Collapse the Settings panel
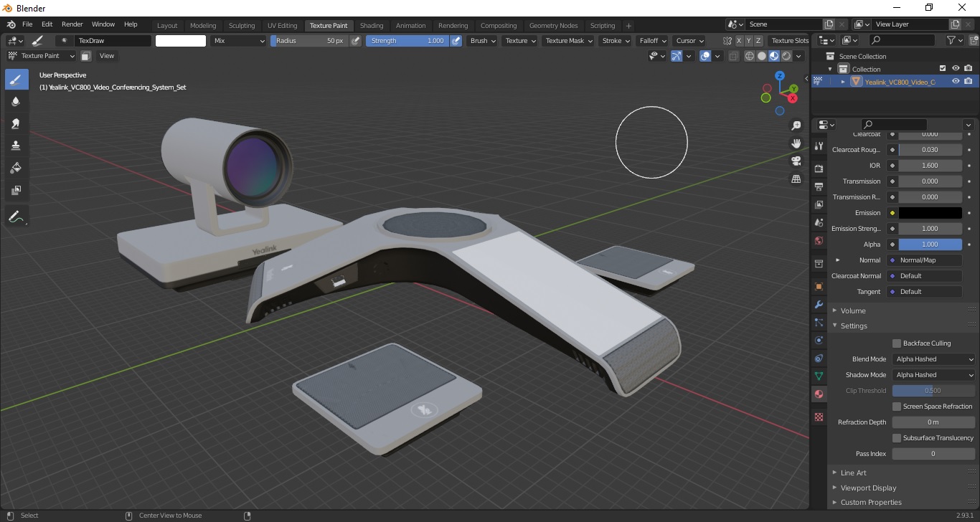This screenshot has width=980, height=522. tap(854, 326)
